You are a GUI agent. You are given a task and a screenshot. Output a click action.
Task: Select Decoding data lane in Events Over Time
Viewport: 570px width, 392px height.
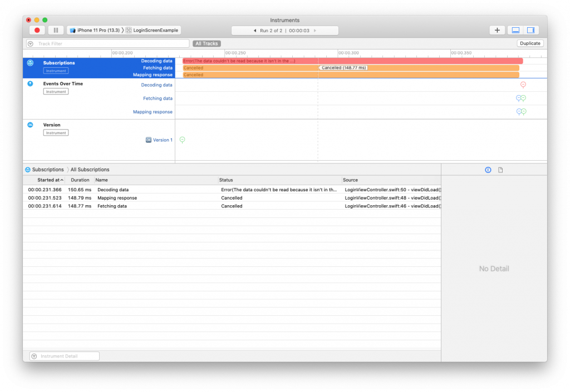click(156, 85)
